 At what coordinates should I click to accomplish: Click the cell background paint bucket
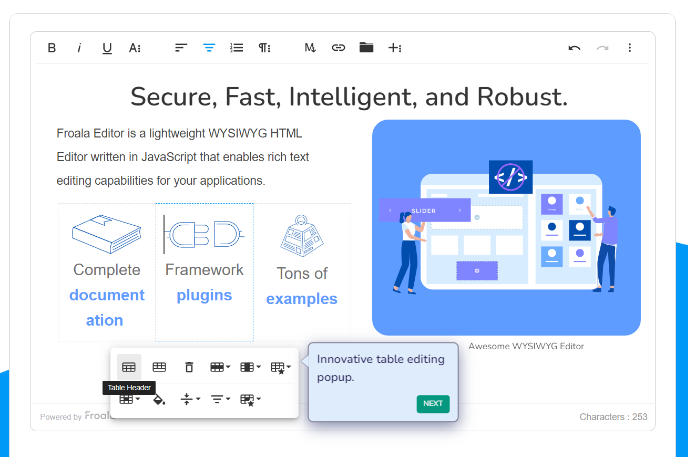pos(159,399)
